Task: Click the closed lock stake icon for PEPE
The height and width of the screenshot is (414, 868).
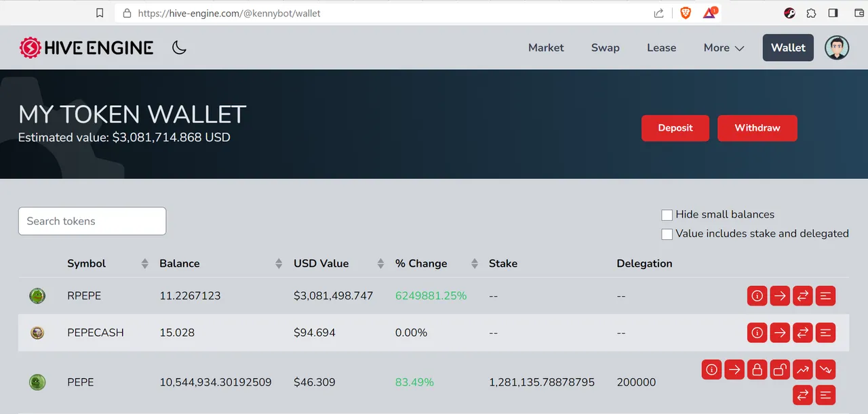Action: pyautogui.click(x=757, y=369)
